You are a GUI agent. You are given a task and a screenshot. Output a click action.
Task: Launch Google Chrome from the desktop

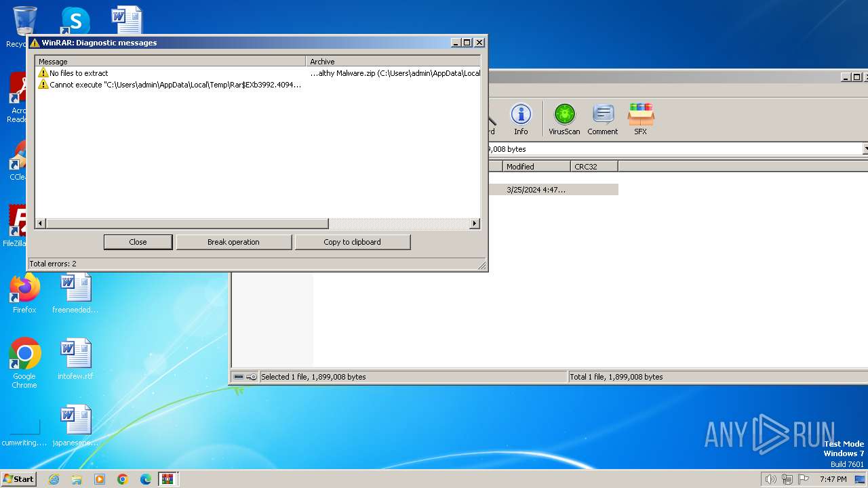[x=24, y=363]
